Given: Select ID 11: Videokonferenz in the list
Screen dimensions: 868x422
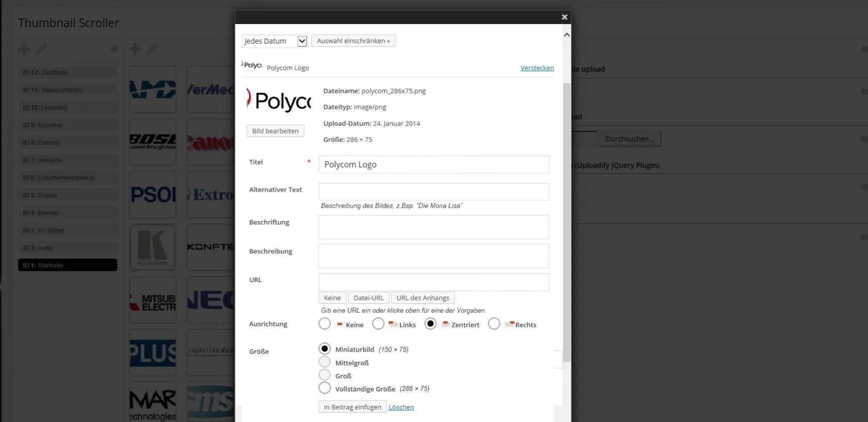Looking at the screenshot, I should [68, 90].
